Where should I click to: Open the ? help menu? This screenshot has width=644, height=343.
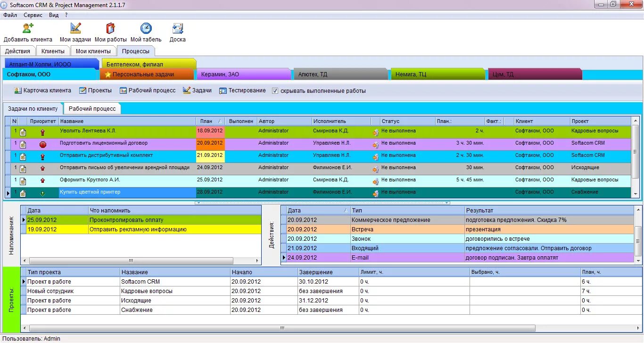[66, 15]
